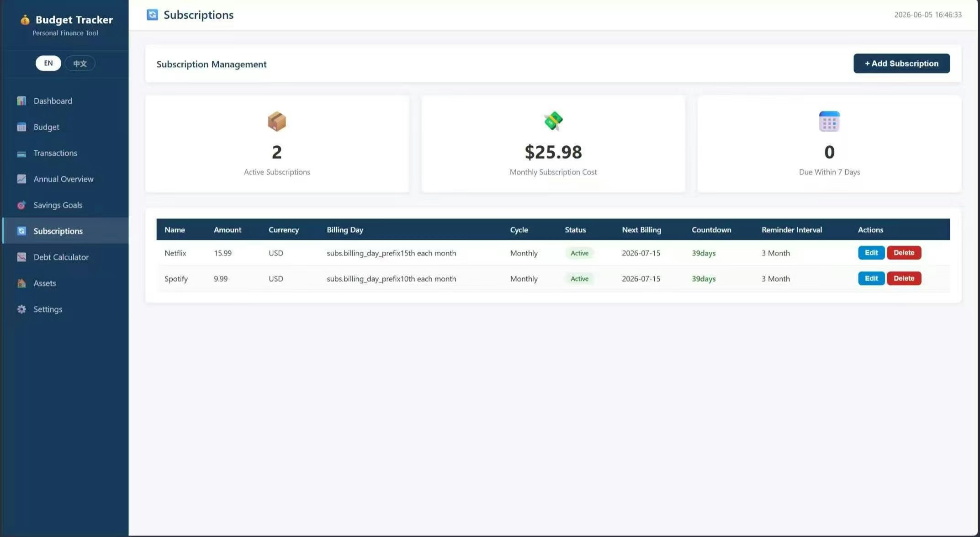This screenshot has width=980, height=537.
Task: Edit the Spotify subscription
Action: pos(871,278)
